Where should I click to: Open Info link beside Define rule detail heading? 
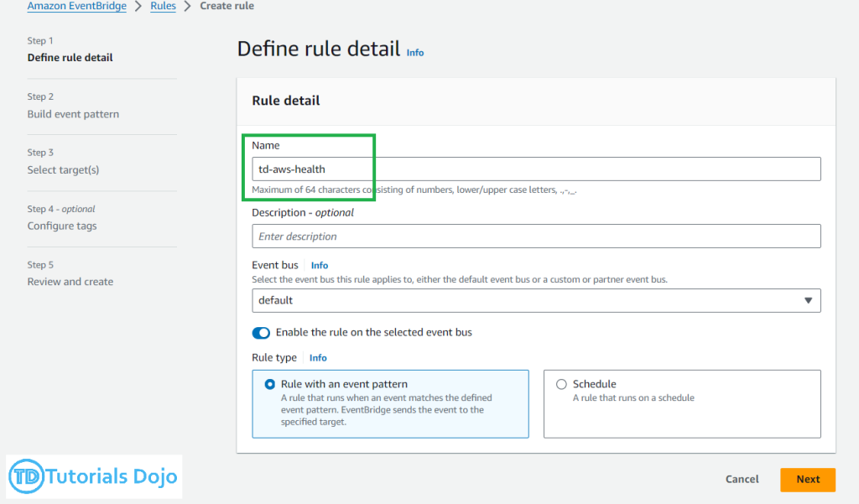(415, 52)
